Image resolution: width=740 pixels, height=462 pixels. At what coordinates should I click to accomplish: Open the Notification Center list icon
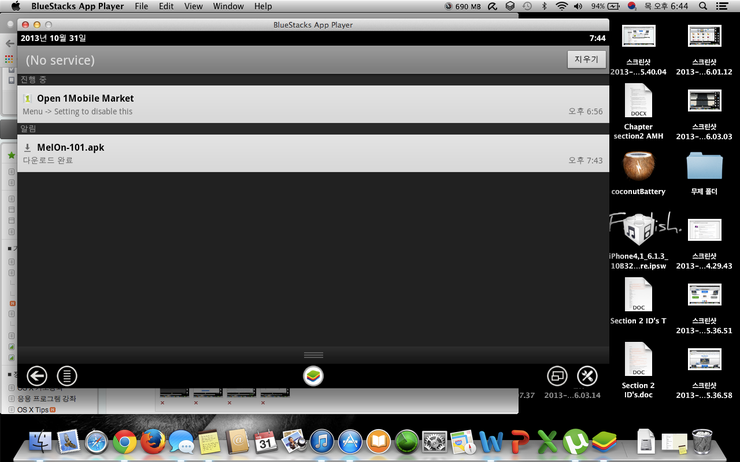pyautogui.click(x=722, y=6)
